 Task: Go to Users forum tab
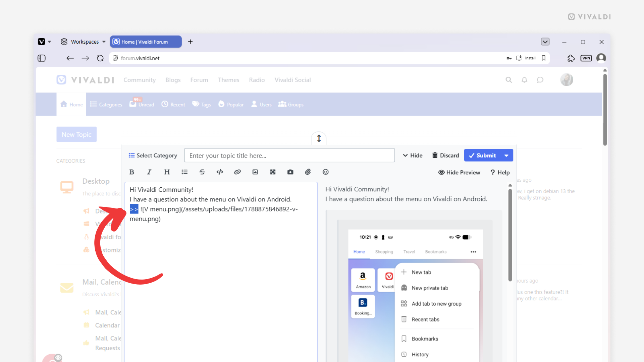[261, 104]
